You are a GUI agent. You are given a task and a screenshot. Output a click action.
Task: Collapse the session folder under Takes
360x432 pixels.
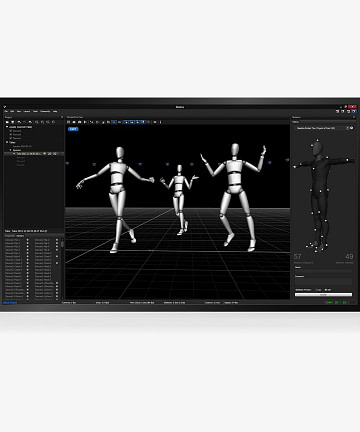tap(10, 150)
